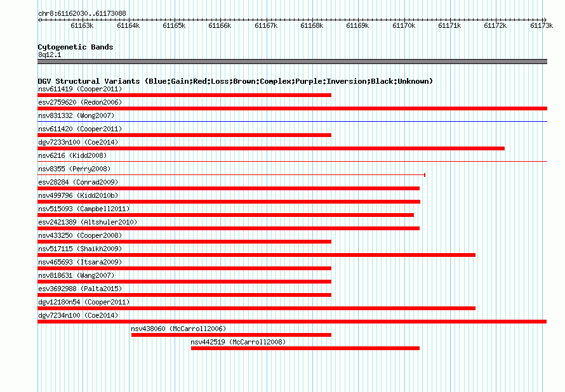Click the 61169k ruler label
565x392 pixels.
click(x=357, y=25)
